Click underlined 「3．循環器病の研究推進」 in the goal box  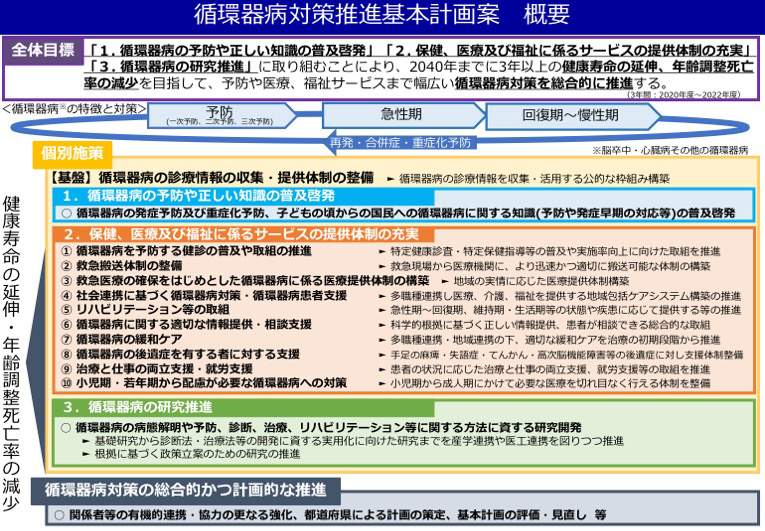[170, 66]
